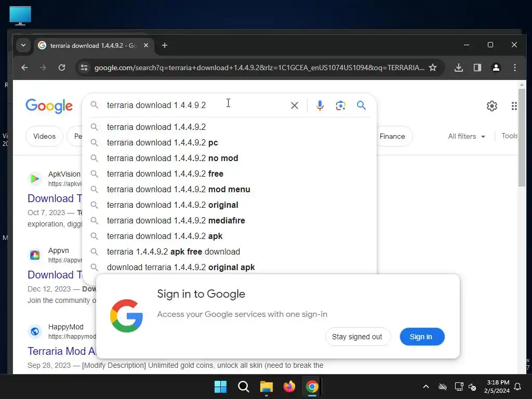Open the taskbar clock showing 3:18 PM
Screen dimensions: 532x399
point(496,387)
